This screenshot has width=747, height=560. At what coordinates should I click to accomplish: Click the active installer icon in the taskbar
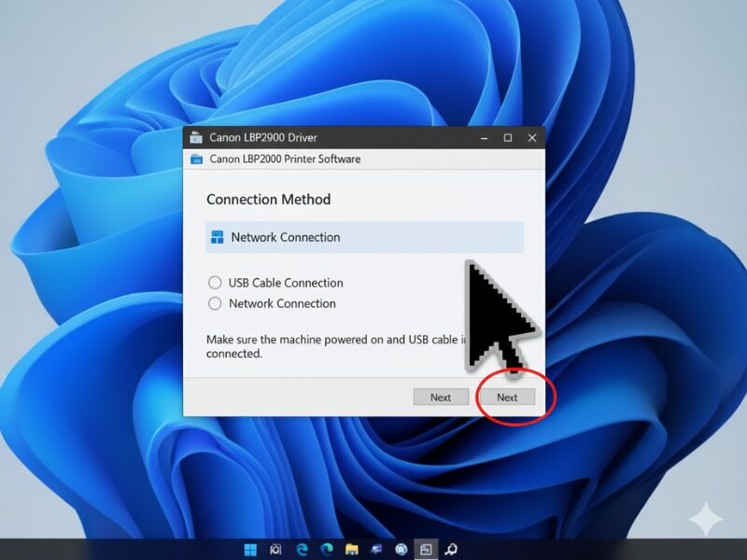(x=426, y=550)
